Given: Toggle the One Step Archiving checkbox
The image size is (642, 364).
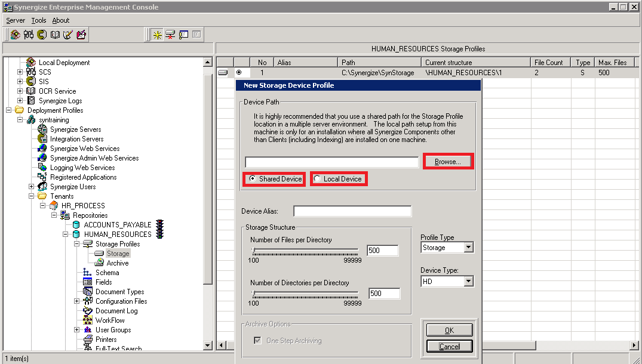Looking at the screenshot, I should [257, 340].
